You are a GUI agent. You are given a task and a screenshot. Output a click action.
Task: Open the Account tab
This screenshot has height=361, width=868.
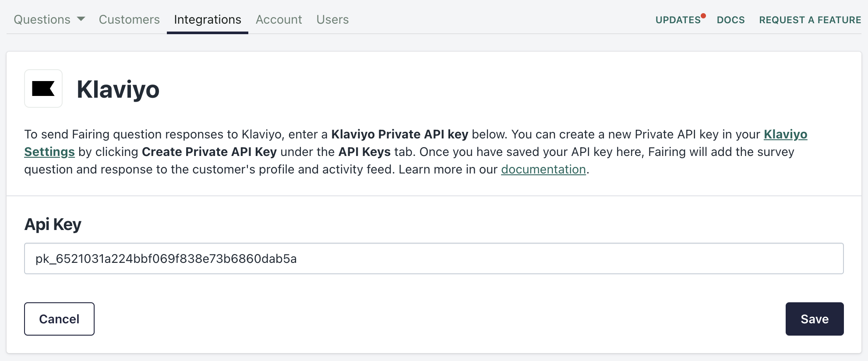click(279, 20)
